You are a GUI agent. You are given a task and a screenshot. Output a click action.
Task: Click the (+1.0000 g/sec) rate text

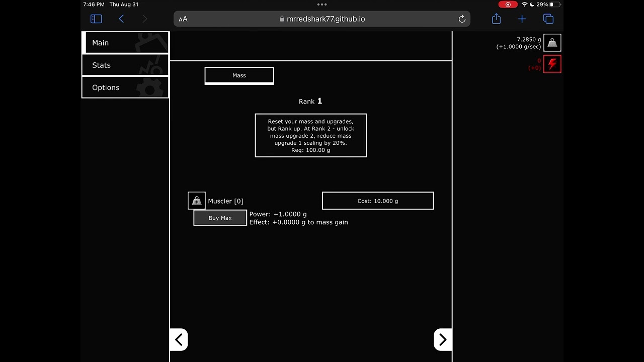[x=519, y=47]
